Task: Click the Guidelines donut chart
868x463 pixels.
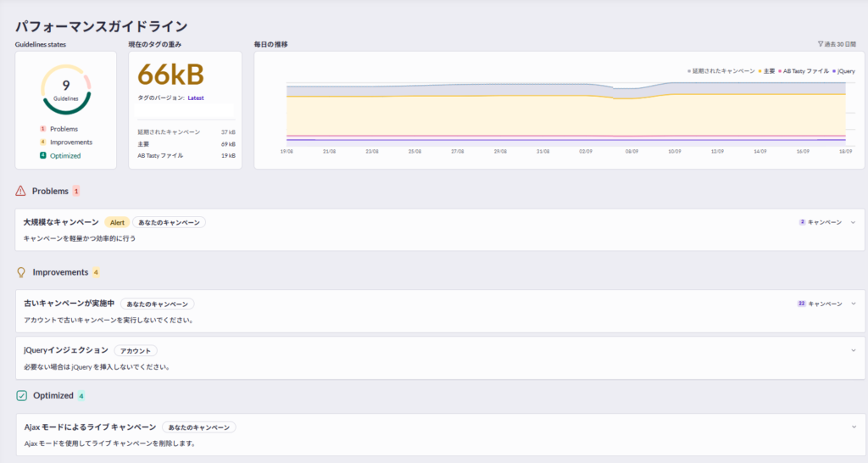Action: pos(65,88)
